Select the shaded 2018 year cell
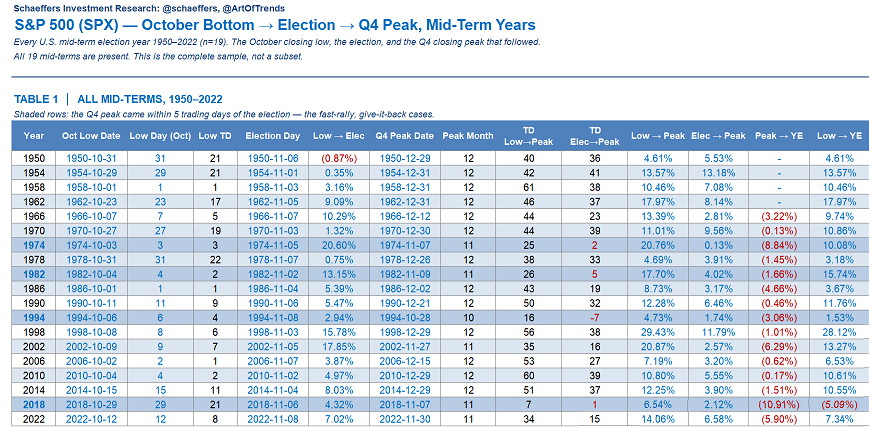 coord(34,404)
